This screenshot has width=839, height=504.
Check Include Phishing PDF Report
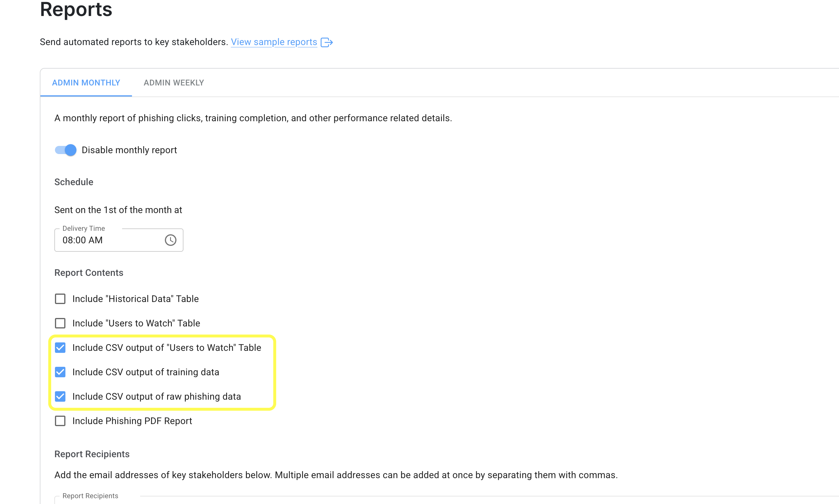click(x=60, y=421)
